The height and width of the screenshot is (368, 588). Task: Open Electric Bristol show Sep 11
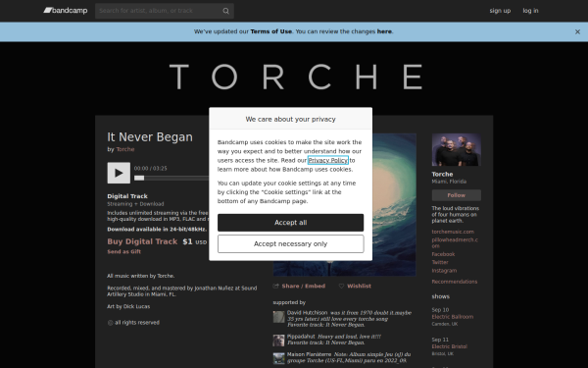click(x=449, y=346)
